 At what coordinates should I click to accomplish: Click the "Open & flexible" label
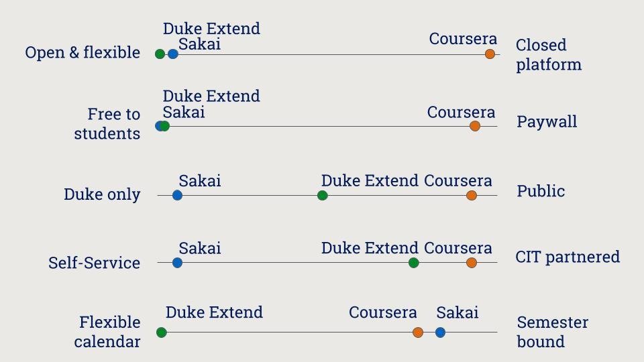coord(83,52)
